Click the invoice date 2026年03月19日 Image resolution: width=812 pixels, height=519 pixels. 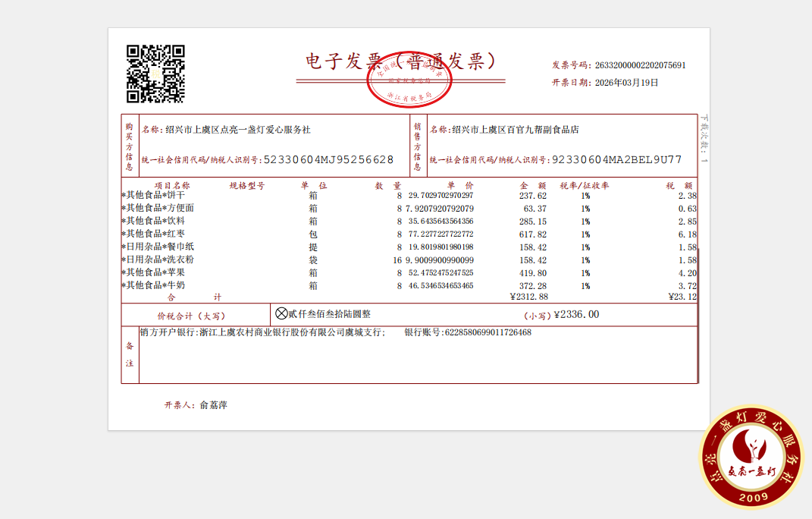tap(626, 83)
